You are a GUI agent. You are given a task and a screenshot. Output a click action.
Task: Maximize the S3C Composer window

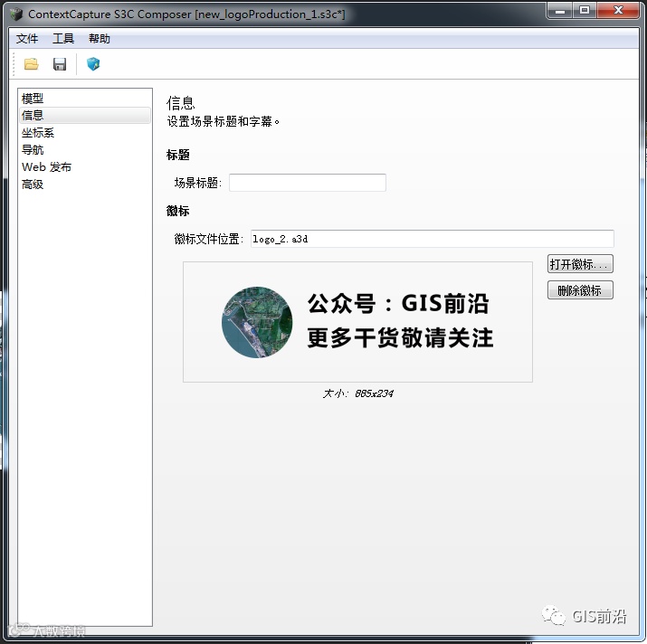pos(585,11)
